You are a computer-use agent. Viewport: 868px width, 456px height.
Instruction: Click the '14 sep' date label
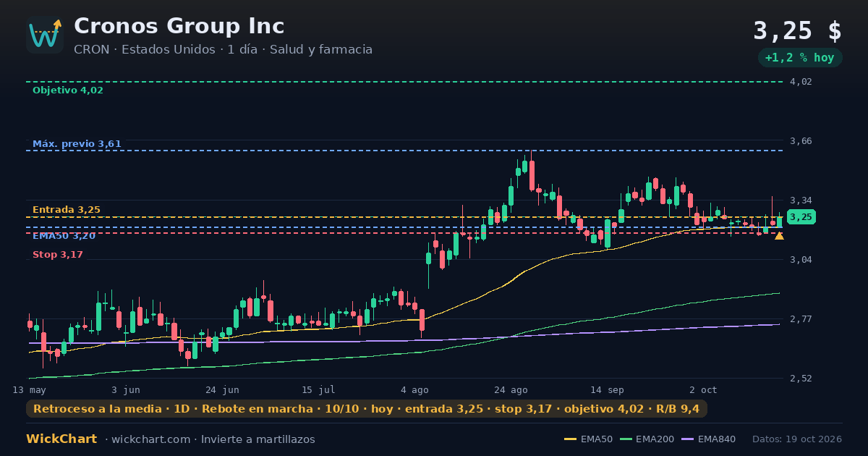pos(607,390)
